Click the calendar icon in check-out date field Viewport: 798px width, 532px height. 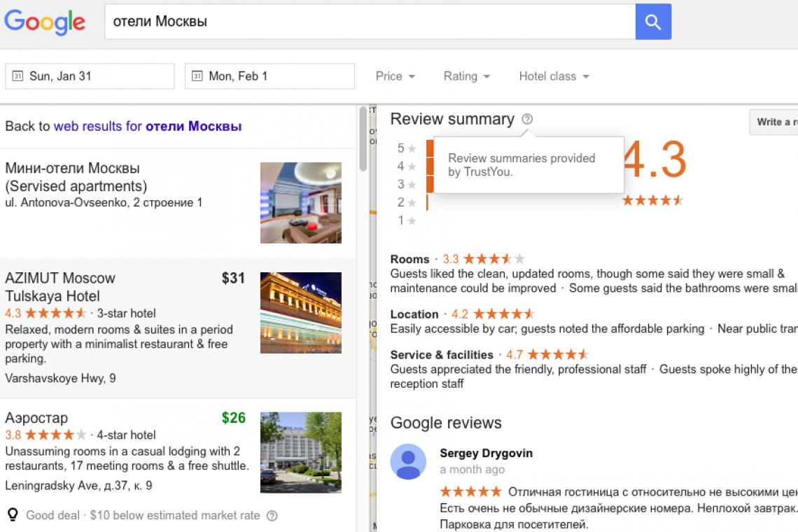click(x=197, y=76)
